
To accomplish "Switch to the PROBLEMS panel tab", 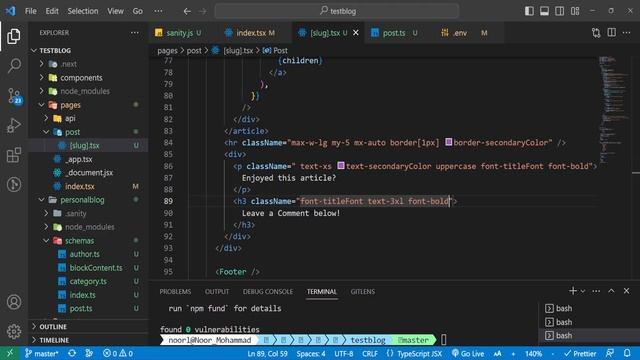I will [x=175, y=291].
